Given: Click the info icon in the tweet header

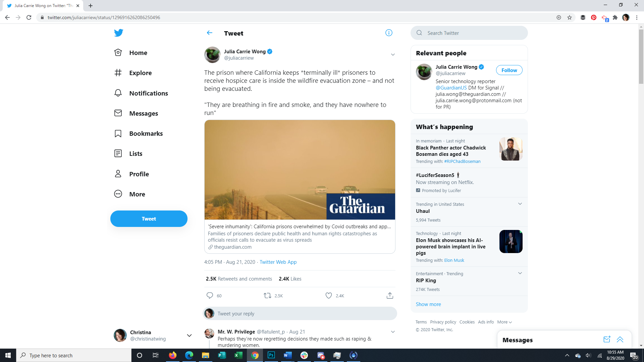Looking at the screenshot, I should pyautogui.click(x=389, y=33).
